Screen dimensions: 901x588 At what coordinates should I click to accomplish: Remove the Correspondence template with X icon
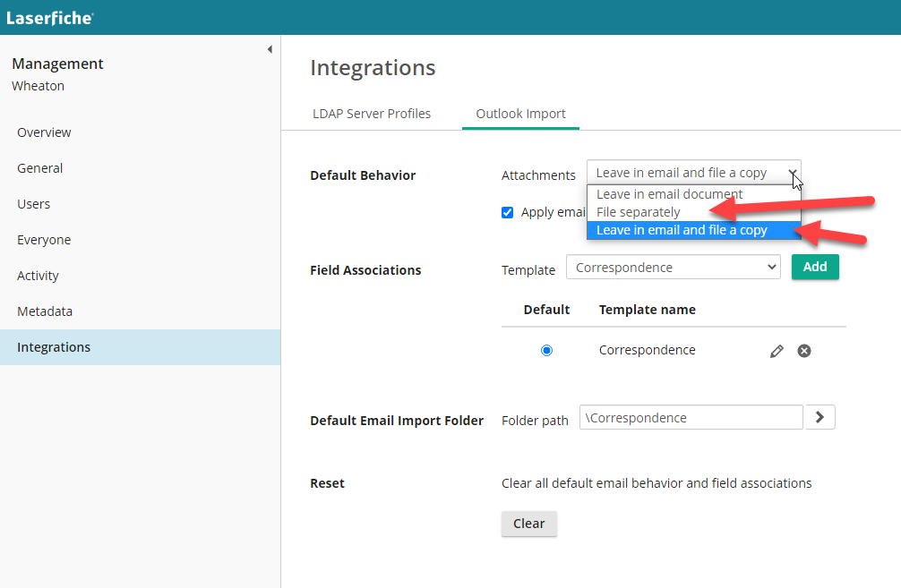coord(804,351)
